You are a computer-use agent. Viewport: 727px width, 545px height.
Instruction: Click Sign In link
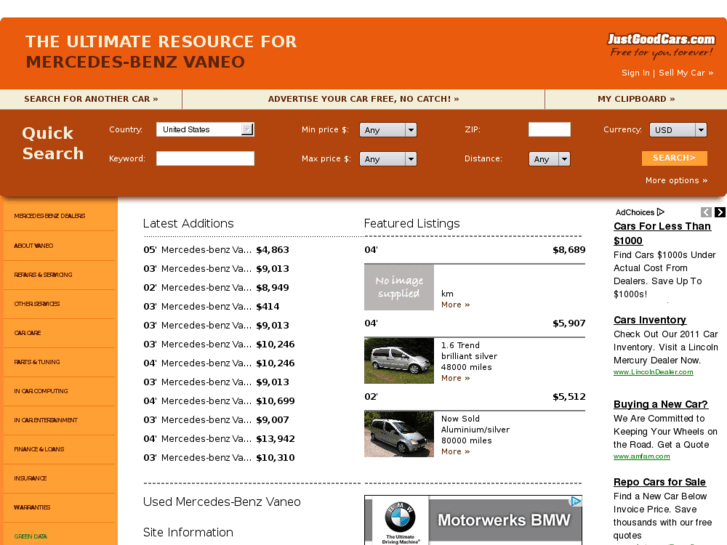tap(636, 73)
